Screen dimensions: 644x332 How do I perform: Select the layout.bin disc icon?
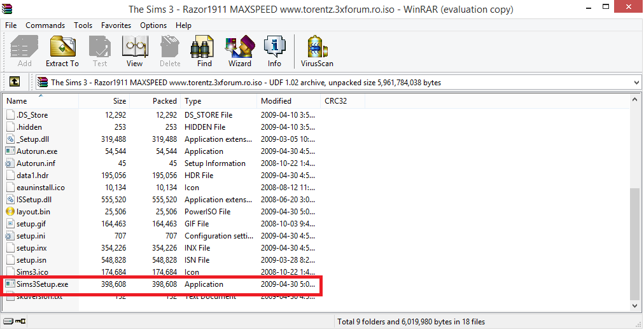click(10, 212)
